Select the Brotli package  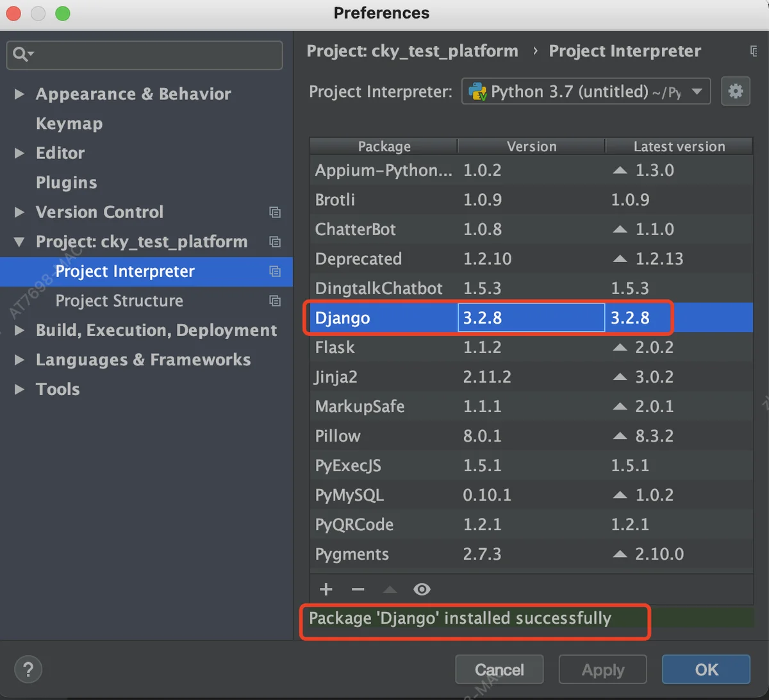click(x=335, y=200)
